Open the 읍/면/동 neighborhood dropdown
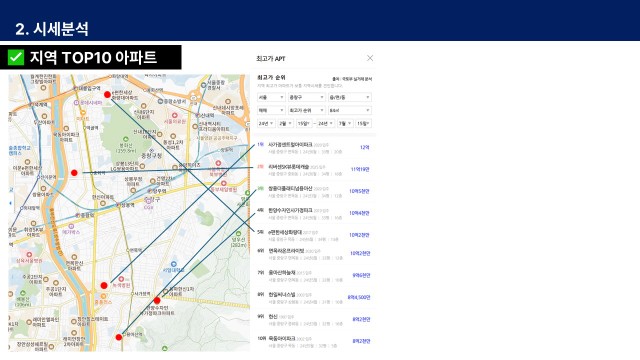This screenshot has height=360, width=640. [x=350, y=98]
